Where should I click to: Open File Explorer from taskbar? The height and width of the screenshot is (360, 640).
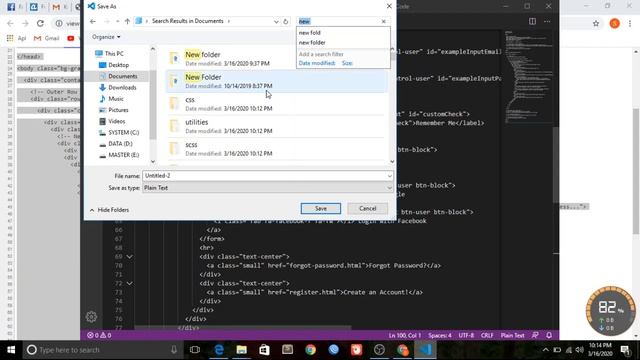[242, 350]
